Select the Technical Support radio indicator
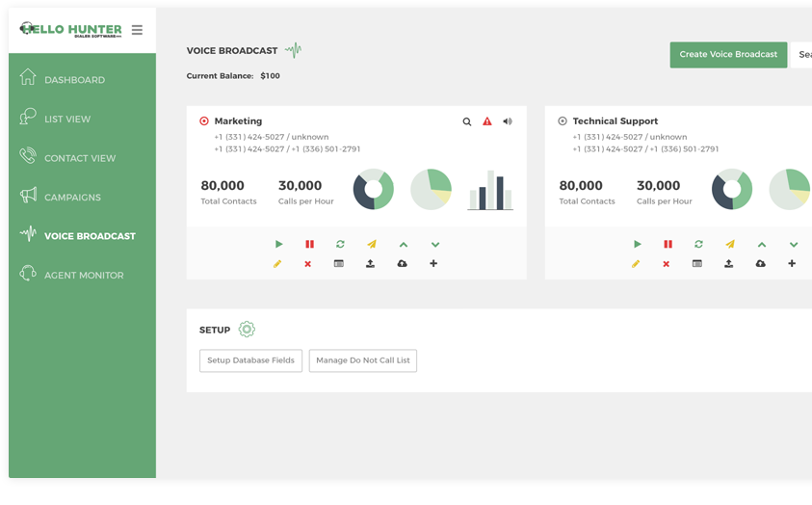The width and height of the screenshot is (812, 505). 563,121
